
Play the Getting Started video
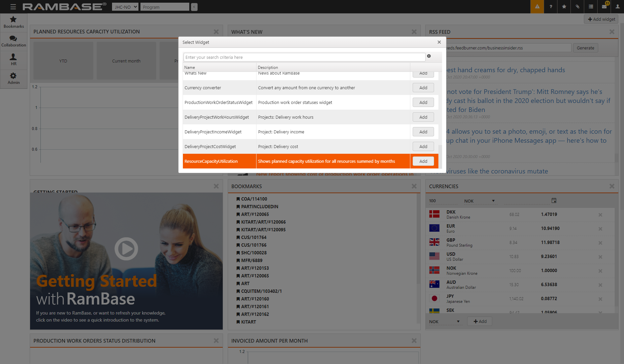126,249
